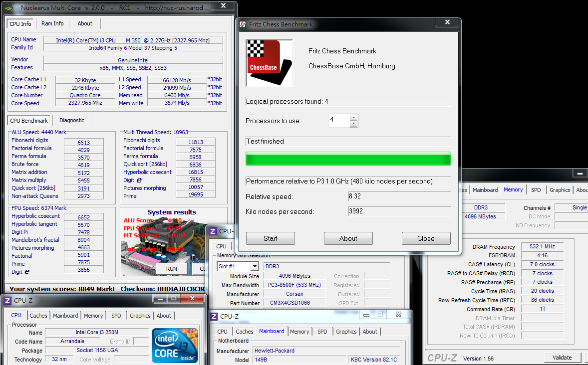Select the CPU Benchmark tab
The width and height of the screenshot is (588, 365).
pyautogui.click(x=29, y=121)
